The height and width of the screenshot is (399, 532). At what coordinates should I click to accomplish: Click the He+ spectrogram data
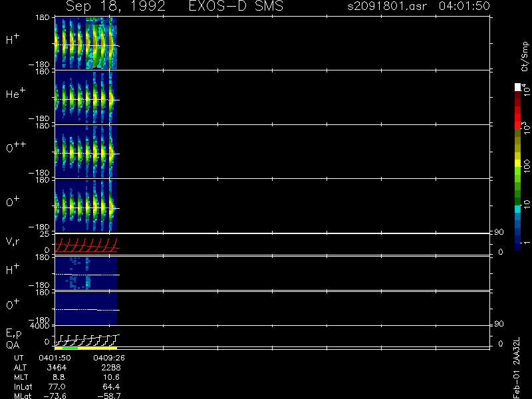(86, 97)
